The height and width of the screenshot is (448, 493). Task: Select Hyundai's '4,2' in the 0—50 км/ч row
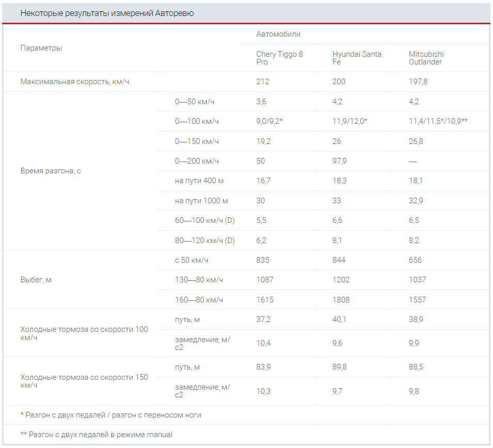338,102
